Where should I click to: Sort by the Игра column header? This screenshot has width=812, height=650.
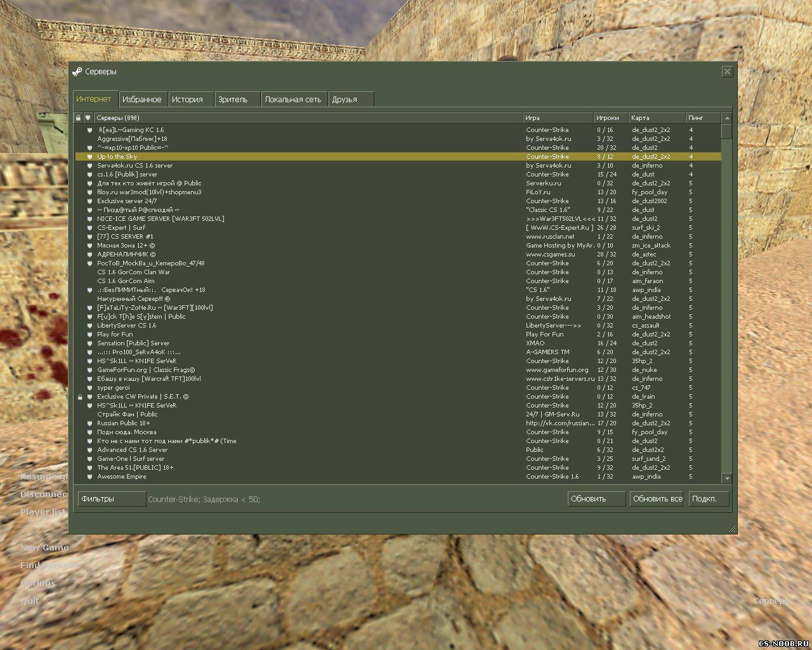tap(558, 118)
